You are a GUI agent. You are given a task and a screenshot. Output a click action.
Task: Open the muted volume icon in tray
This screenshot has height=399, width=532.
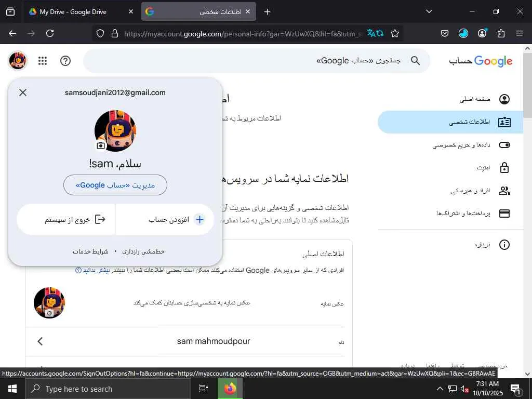point(464,389)
